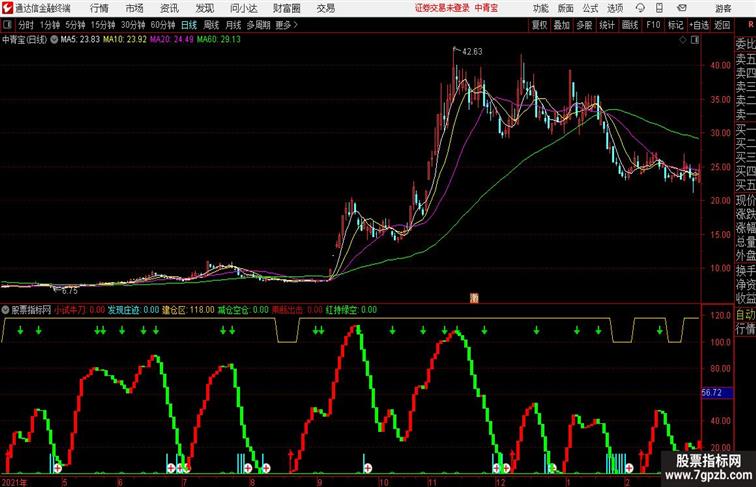Toggle the side panel icon beside the diamond
This screenshot has height=487, width=756.
tap(695, 40)
